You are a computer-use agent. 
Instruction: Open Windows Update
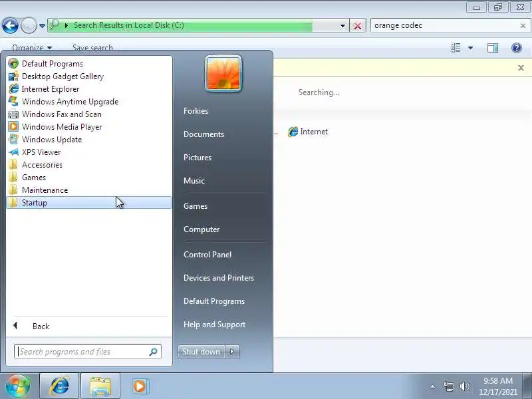89,140
